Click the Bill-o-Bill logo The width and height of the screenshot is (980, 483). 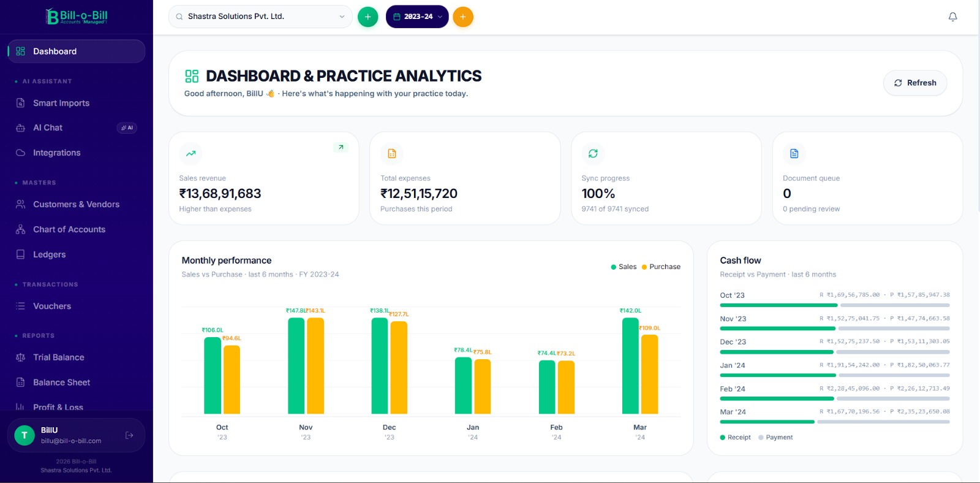point(77,17)
